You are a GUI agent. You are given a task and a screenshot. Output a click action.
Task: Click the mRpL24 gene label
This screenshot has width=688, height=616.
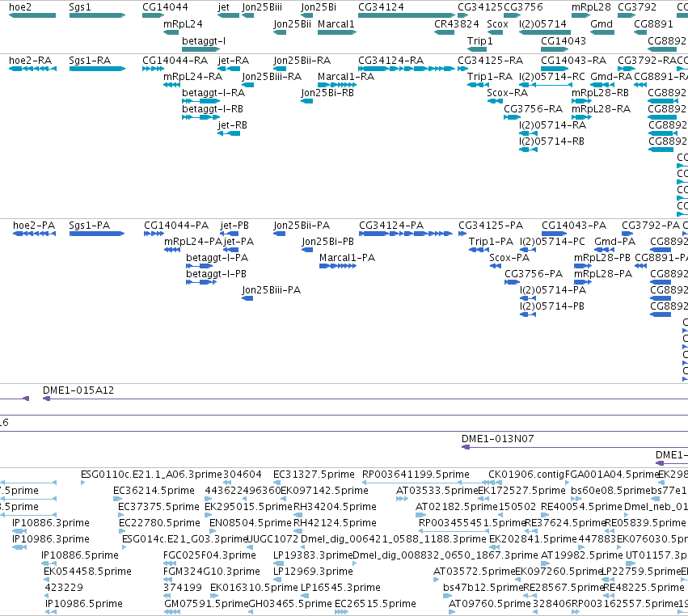[183, 24]
